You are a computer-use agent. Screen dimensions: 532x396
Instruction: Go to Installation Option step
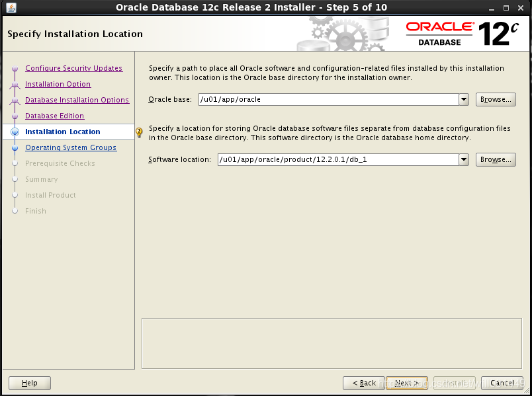click(58, 84)
